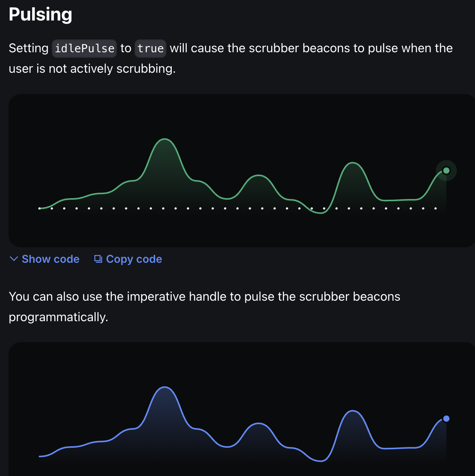Screen dimensions: 475x476
Task: Click the Pulsing section heading
Action: 41,15
